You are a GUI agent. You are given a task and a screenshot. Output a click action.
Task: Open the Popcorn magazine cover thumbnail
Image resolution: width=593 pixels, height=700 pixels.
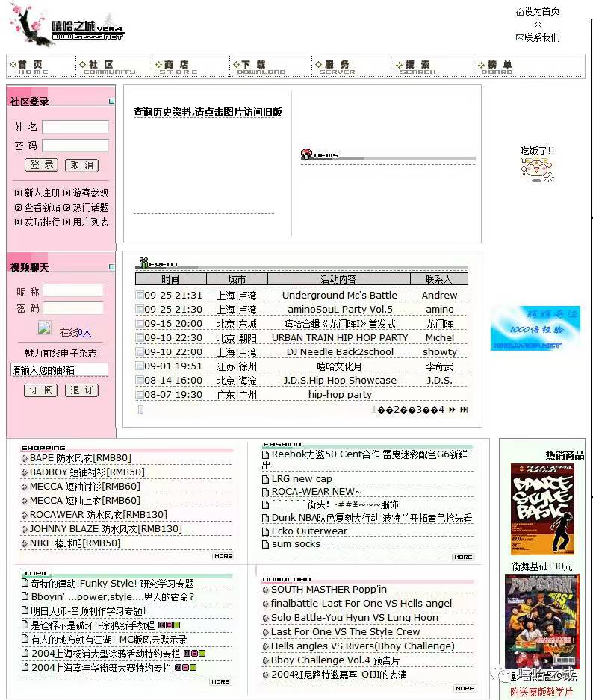pos(542,622)
